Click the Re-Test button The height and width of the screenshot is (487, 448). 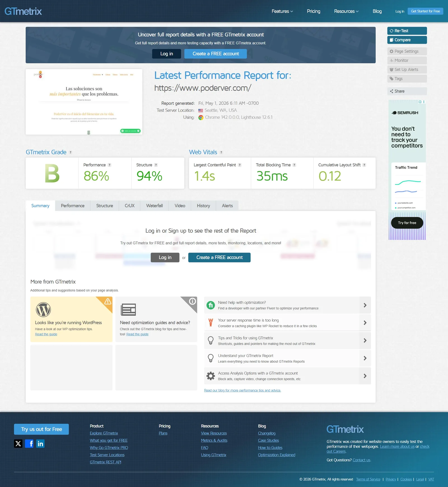pos(407,31)
